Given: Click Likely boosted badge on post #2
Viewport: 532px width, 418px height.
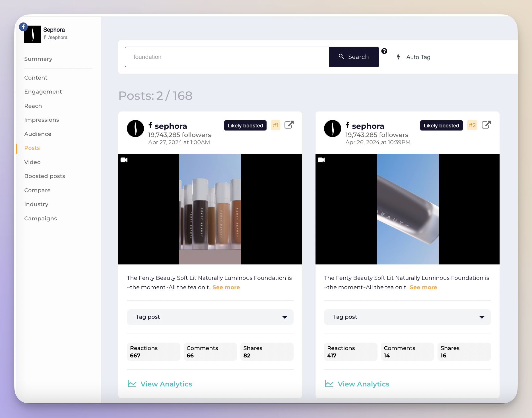Looking at the screenshot, I should click(441, 125).
